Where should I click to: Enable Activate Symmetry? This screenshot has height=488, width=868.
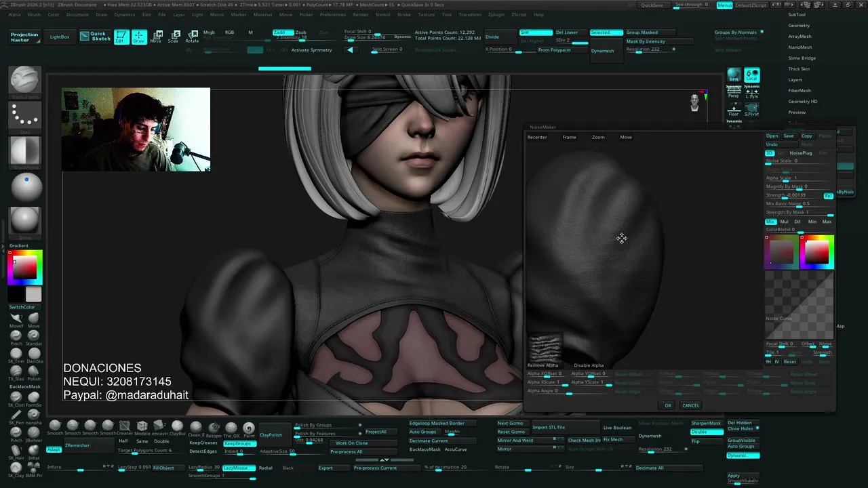[x=311, y=50]
